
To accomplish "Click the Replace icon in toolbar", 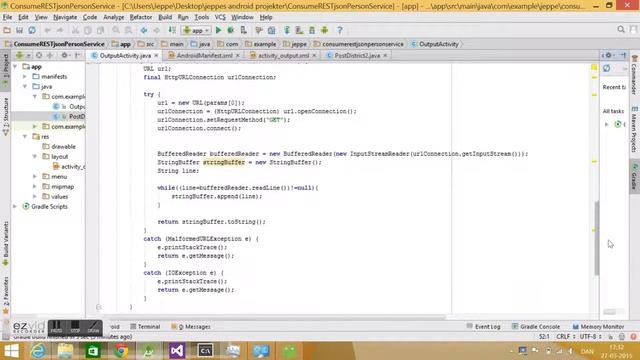I will click(129, 30).
